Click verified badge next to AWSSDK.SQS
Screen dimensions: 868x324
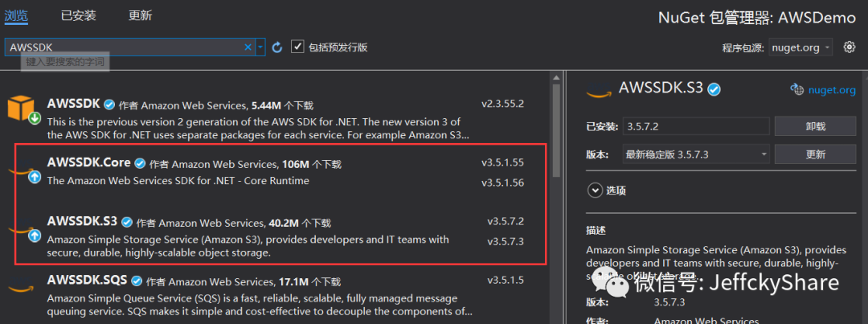137,280
